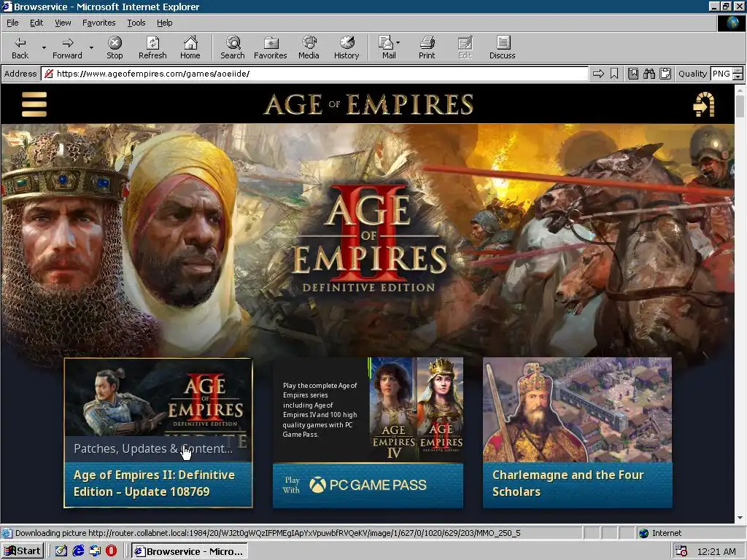Increase Quality with the up stepper arrow
747x560 pixels.
738,71
